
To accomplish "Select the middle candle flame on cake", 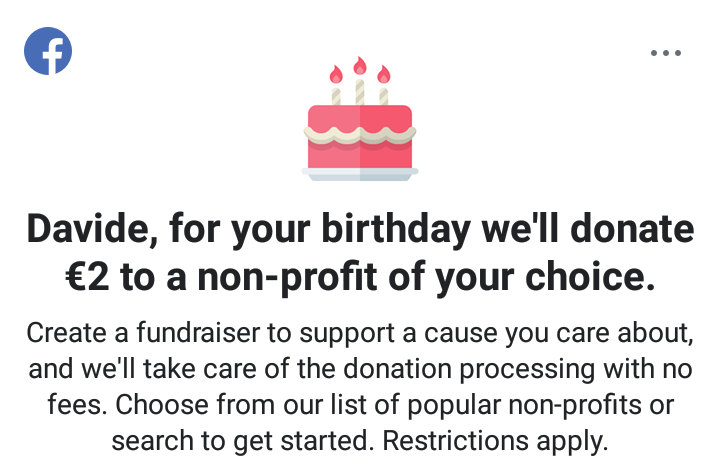I will coord(360,66).
